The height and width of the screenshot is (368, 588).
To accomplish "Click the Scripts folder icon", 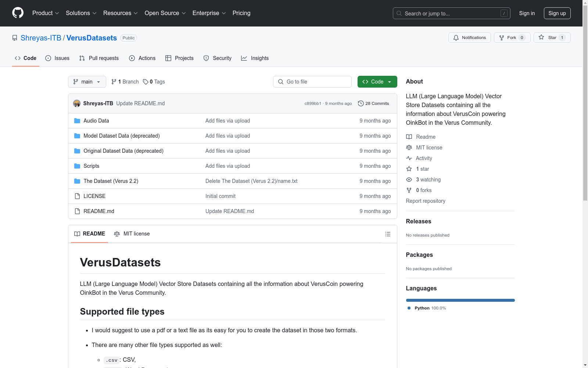I will [77, 166].
